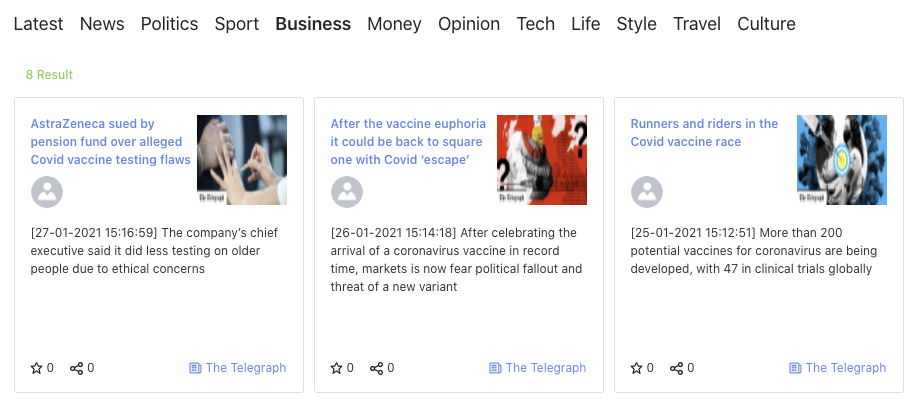Favorite the vaccine euphoria article with star

(x=336, y=368)
